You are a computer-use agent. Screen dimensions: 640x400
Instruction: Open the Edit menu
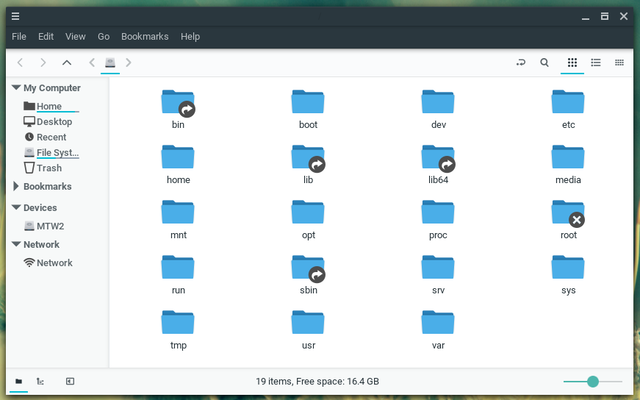pyautogui.click(x=46, y=36)
